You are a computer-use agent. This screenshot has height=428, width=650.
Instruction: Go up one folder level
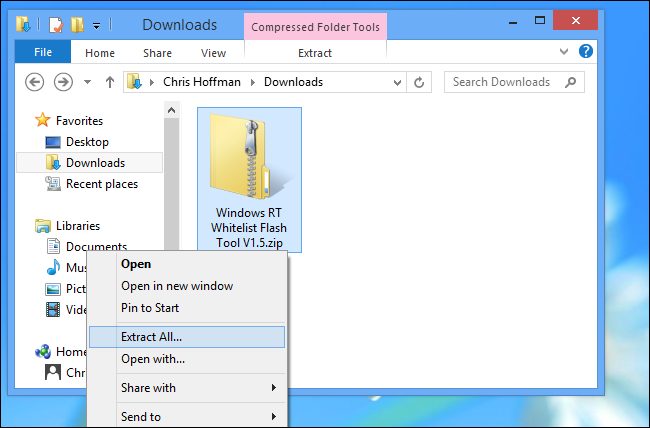[109, 82]
